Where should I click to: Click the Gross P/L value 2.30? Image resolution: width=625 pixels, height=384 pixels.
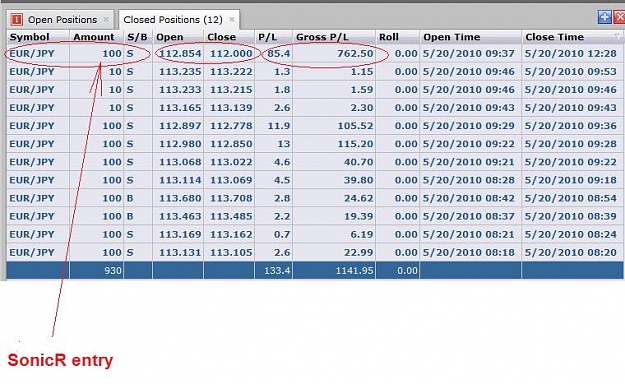point(362,108)
